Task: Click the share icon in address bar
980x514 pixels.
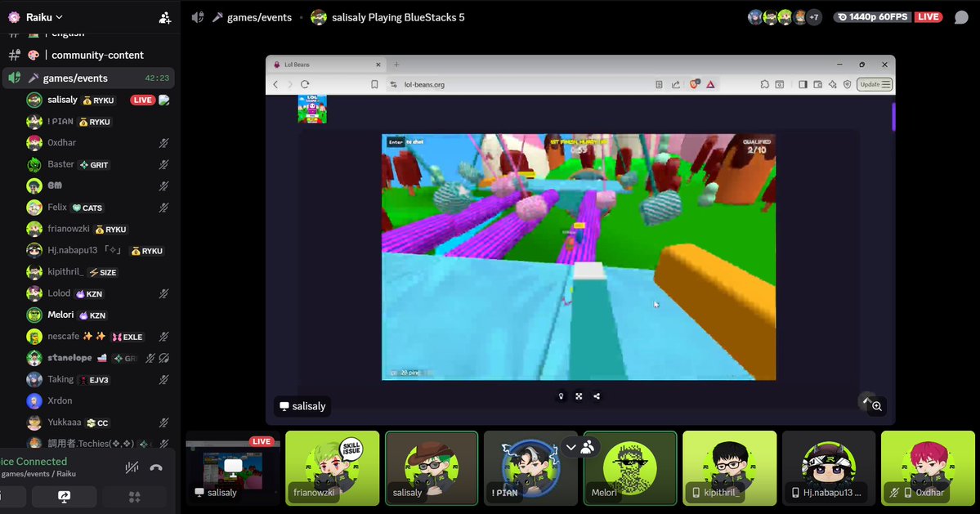Action: [676, 84]
